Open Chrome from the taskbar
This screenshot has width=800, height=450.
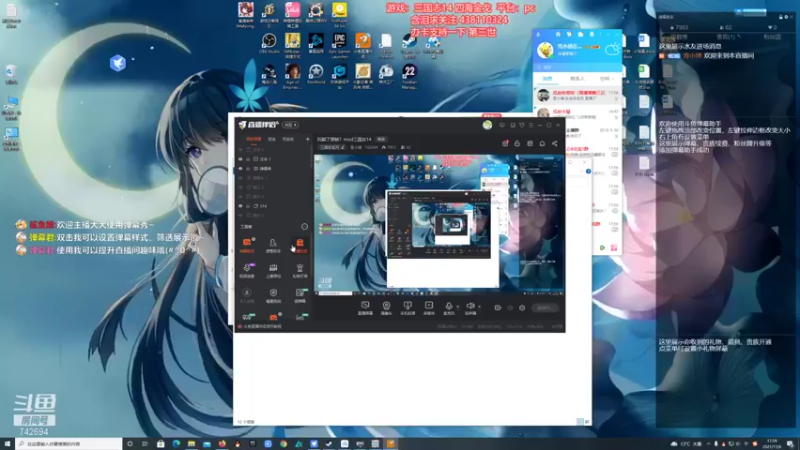[x=283, y=444]
